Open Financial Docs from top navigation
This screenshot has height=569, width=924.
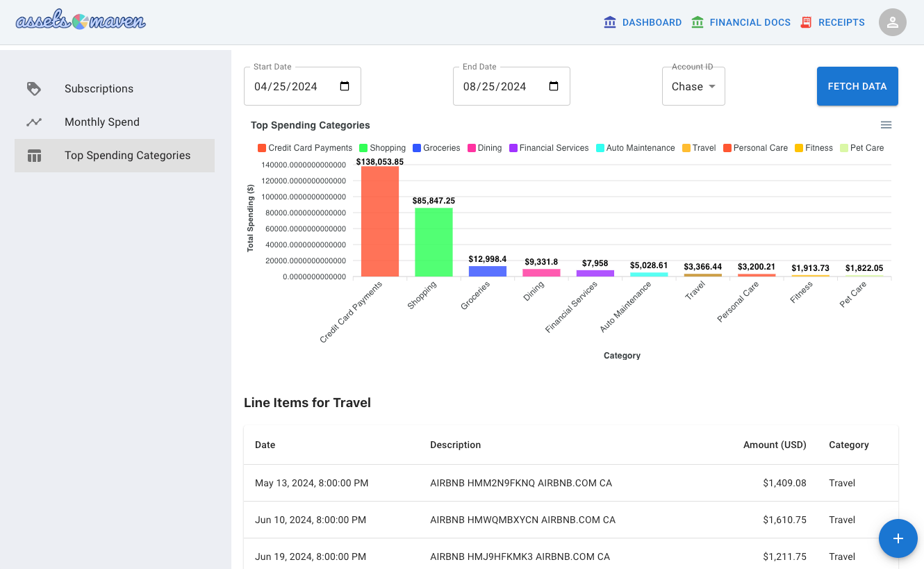point(741,22)
